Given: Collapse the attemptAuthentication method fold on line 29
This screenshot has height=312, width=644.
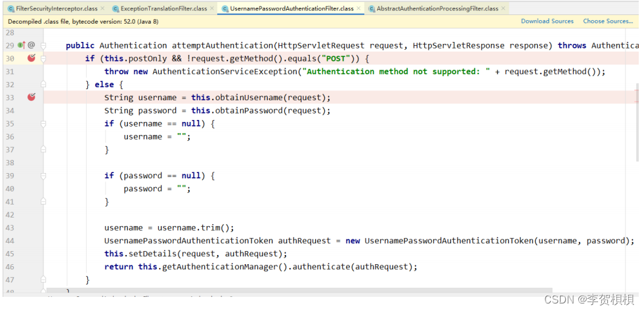Looking at the screenshot, I should tap(43, 45).
